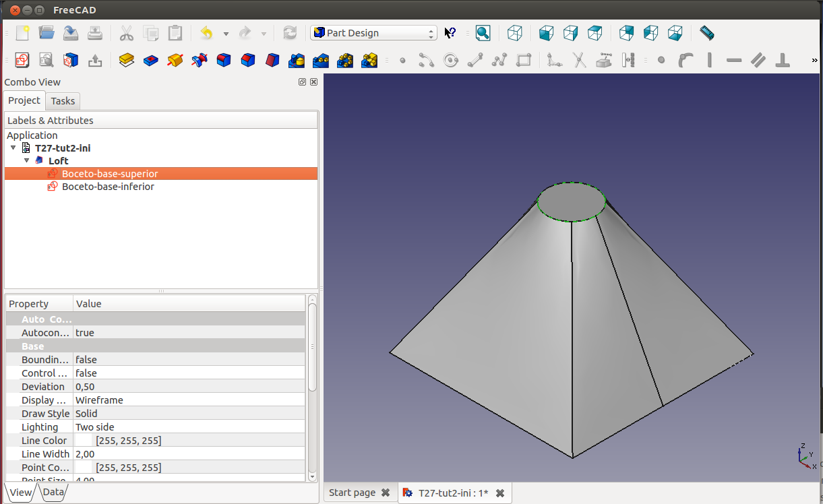Click the Create new sketch icon
The height and width of the screenshot is (504, 823).
[x=22, y=61]
